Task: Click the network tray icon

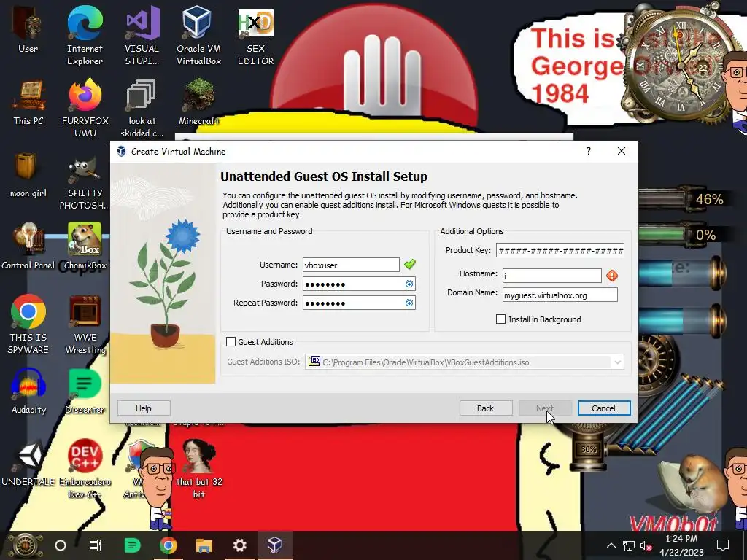Action: tap(629, 545)
